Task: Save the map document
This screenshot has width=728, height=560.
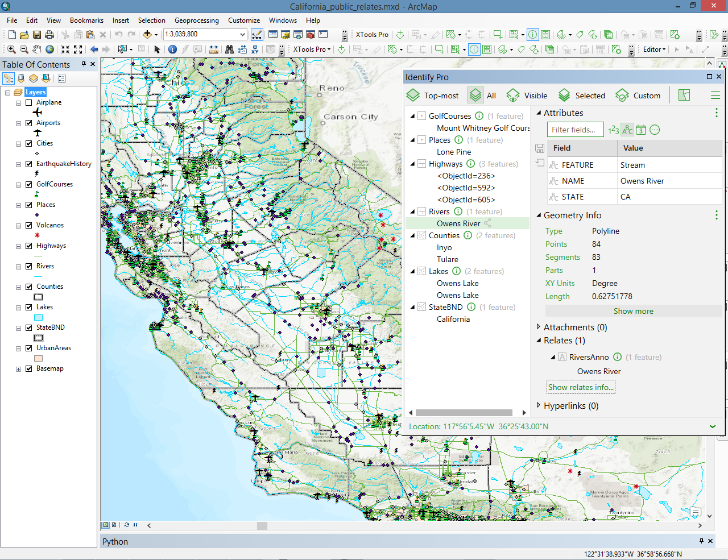Action: pyautogui.click(x=37, y=35)
